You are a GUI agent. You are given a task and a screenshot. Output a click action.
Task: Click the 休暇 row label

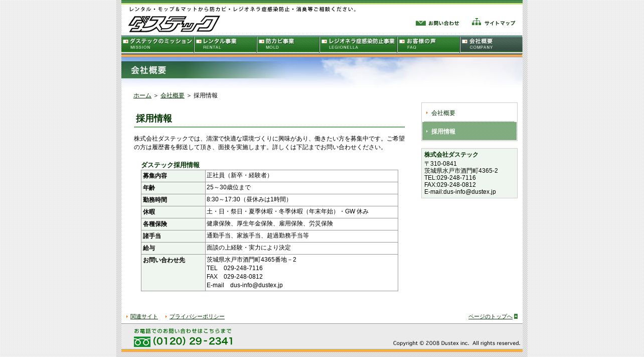173,212
